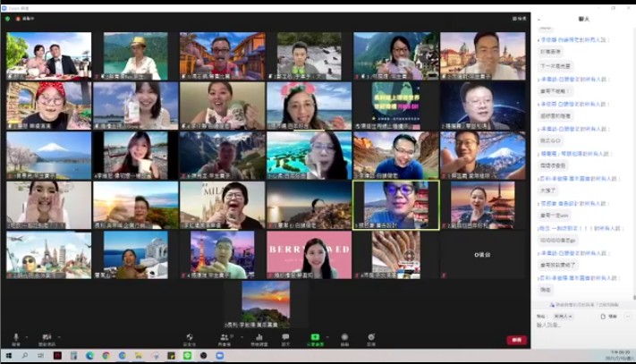Click the green encryption shield icon
This screenshot has height=364, width=636.
[7, 19]
